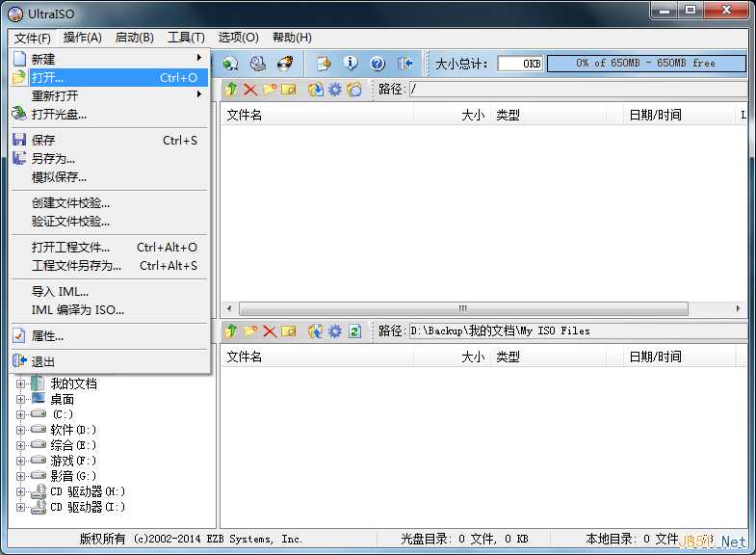This screenshot has height=555, width=756.
Task: Select 模拟保存... menu entry
Action: pos(110,177)
